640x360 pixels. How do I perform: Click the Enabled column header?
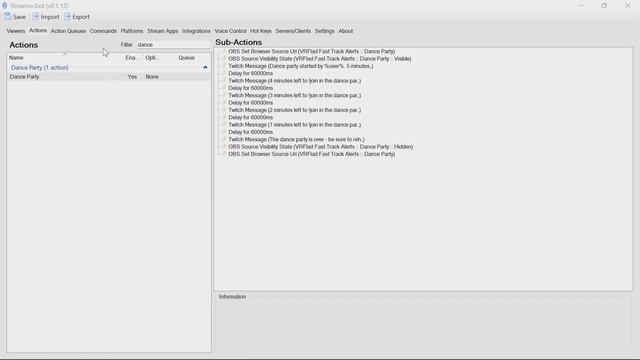pos(131,58)
